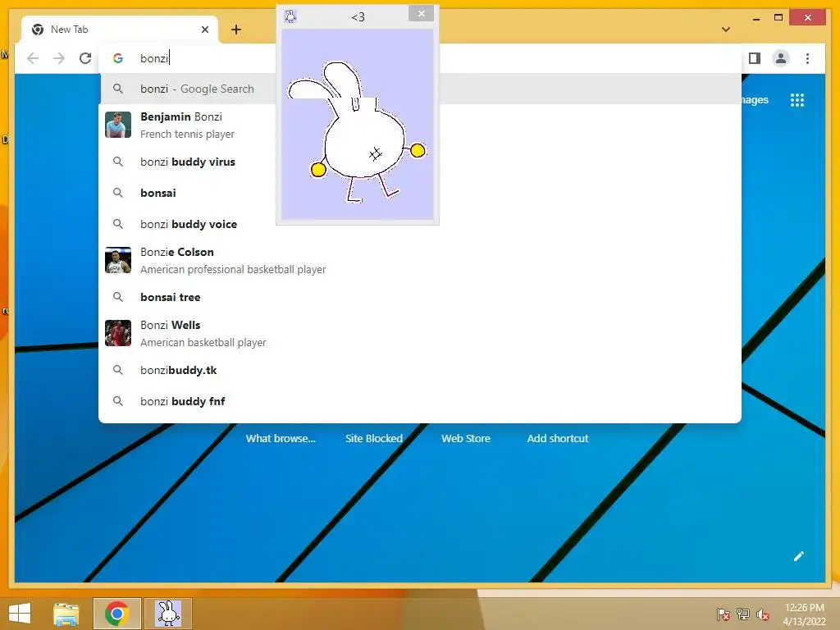This screenshot has height=630, width=840.
Task: Click the bunny drawing in <3 window
Action: point(357,132)
